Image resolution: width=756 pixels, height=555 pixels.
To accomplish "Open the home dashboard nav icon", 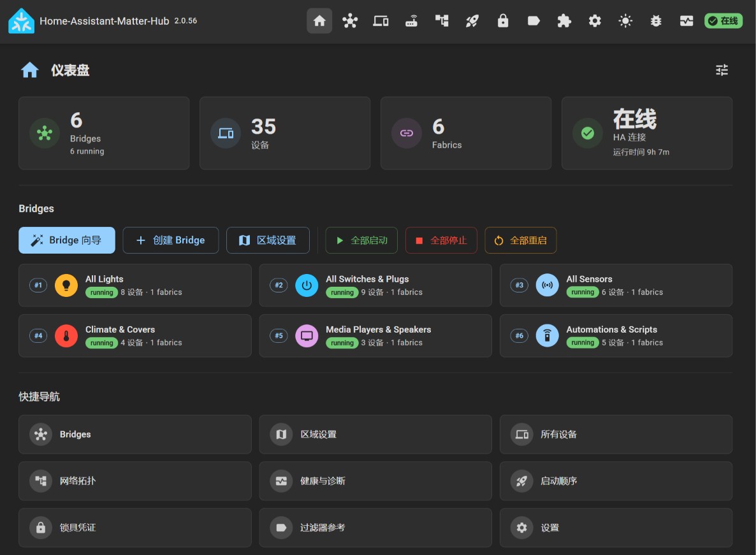I will pos(319,21).
